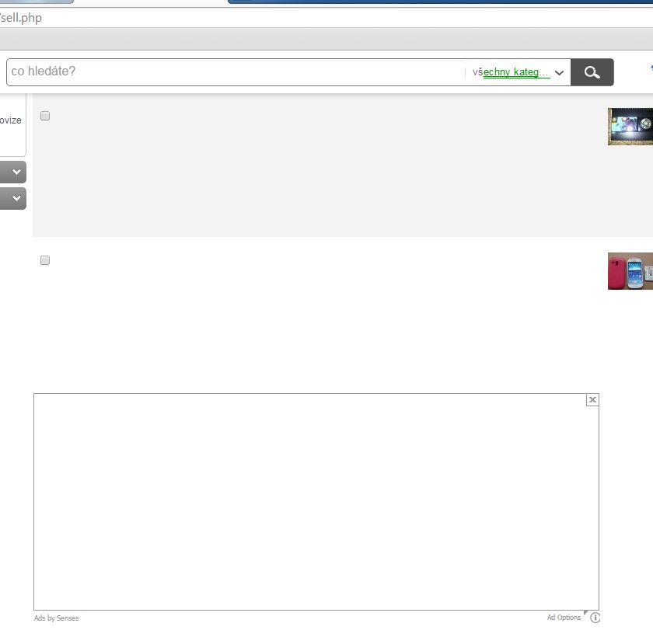Open the "Ad Options" link
Screen dimensions: 653x644
564,618
